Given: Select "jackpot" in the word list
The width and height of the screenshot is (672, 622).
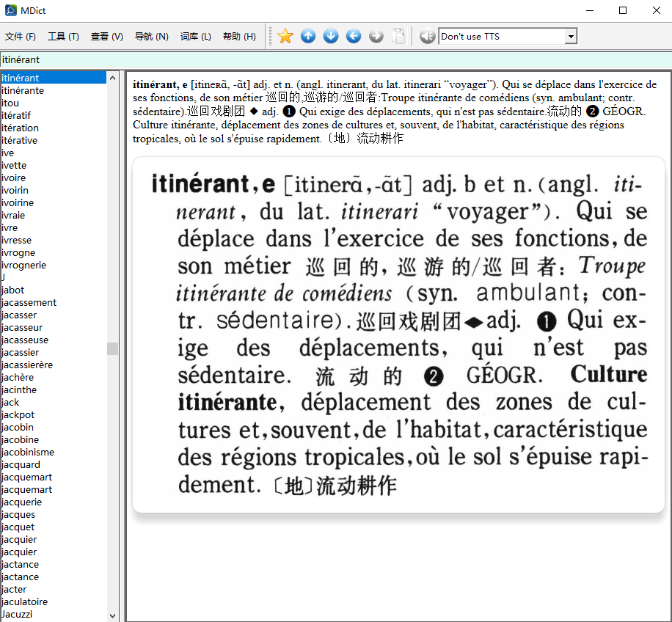Looking at the screenshot, I should click(18, 414).
